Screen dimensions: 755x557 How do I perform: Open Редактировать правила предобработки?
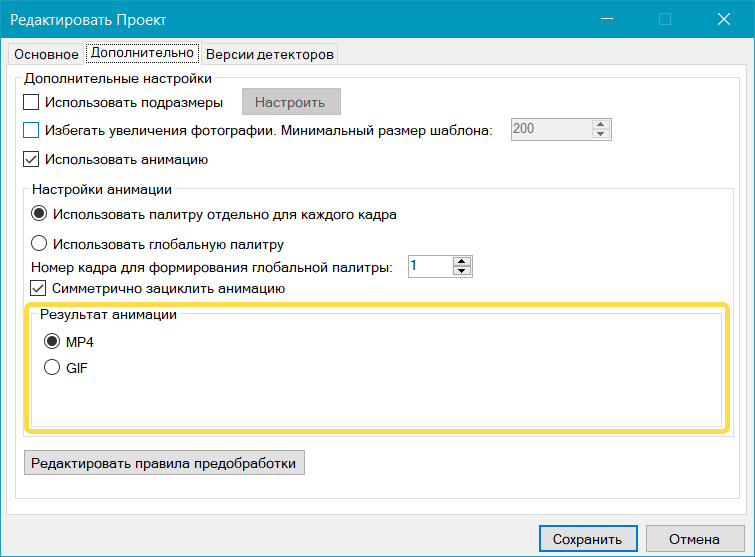tap(164, 463)
